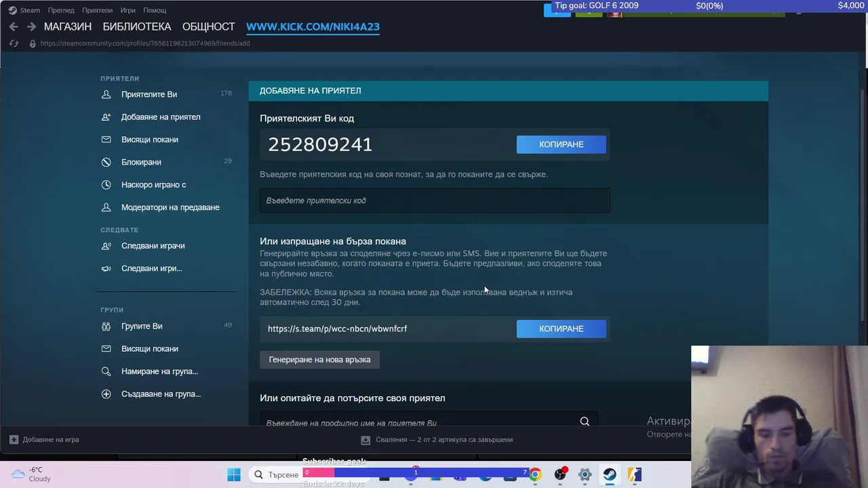Click the https://s.team/p/wcc-nbcn/wbwnfcrf link text
The width and height of the screenshot is (868, 488).
coord(337,329)
